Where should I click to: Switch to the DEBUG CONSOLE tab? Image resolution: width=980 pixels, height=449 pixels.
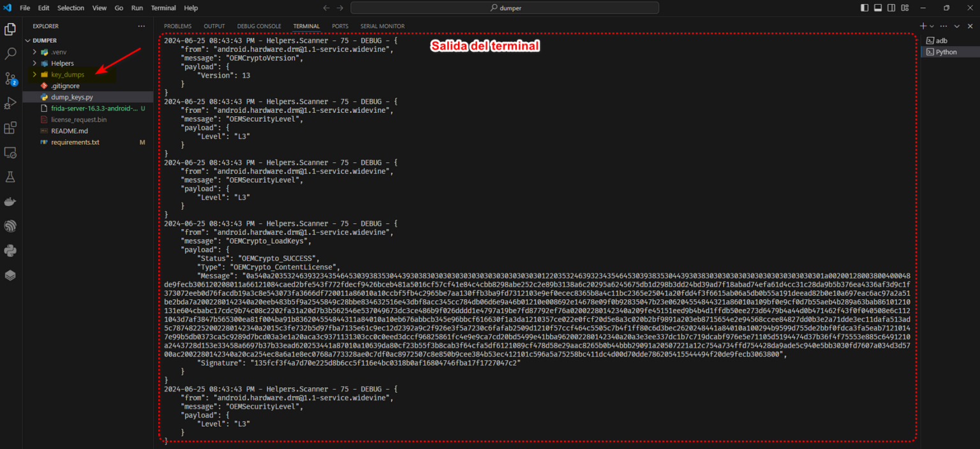click(x=259, y=26)
